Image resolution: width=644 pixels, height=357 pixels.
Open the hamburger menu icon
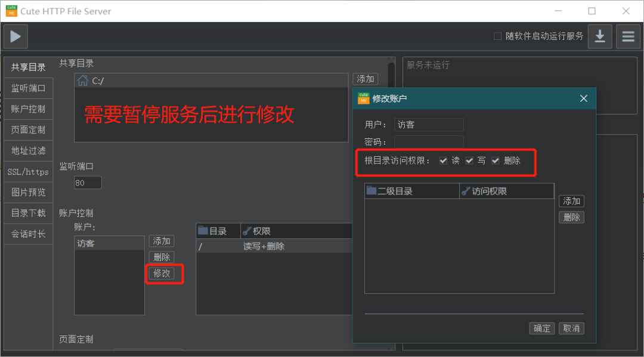coord(628,36)
